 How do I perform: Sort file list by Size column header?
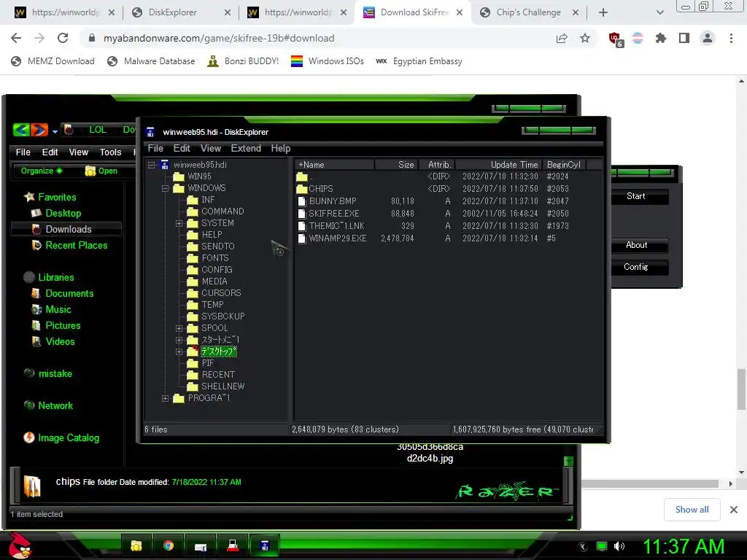click(396, 165)
